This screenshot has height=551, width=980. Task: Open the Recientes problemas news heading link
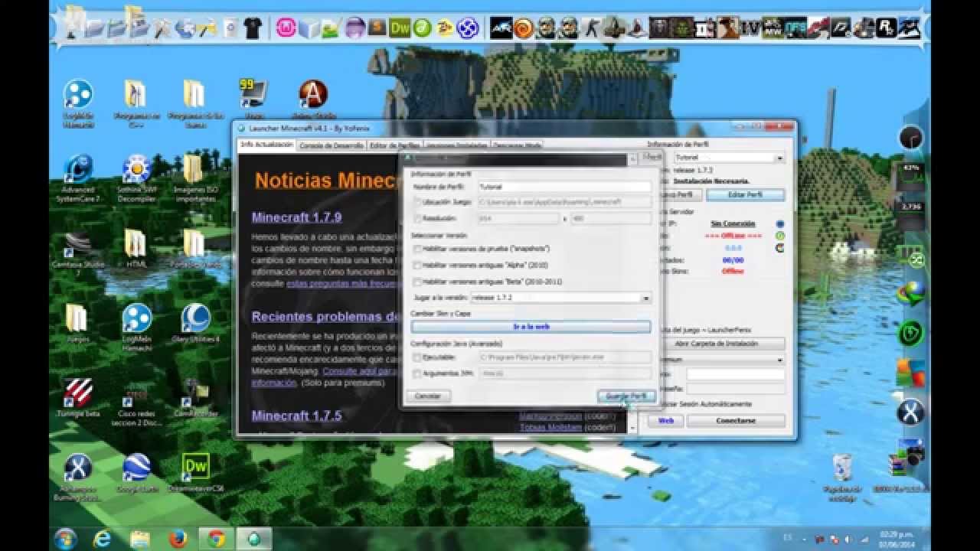(x=326, y=317)
